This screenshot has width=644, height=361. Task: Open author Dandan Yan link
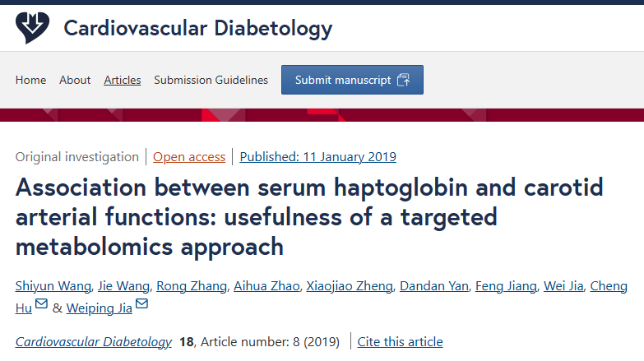(434, 286)
